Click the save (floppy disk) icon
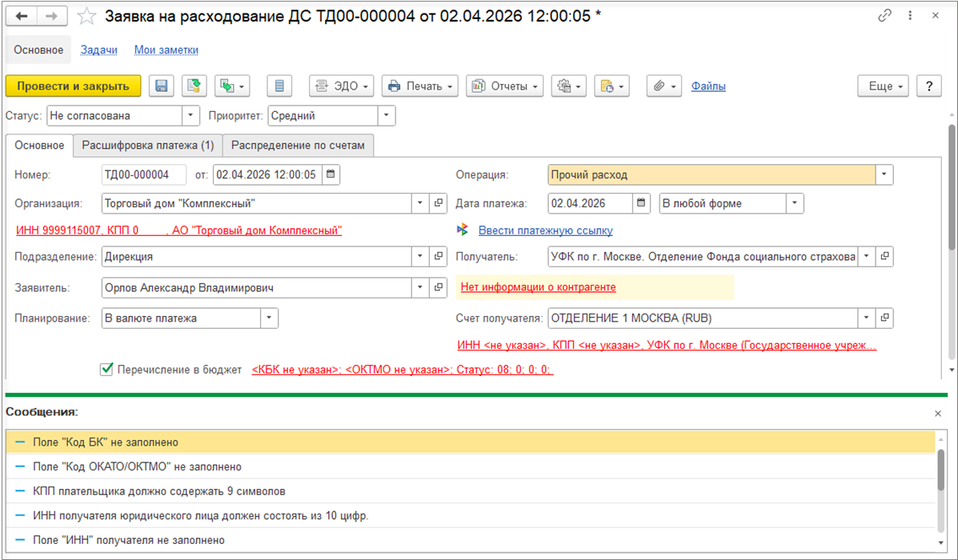The width and height of the screenshot is (958, 560). click(162, 86)
